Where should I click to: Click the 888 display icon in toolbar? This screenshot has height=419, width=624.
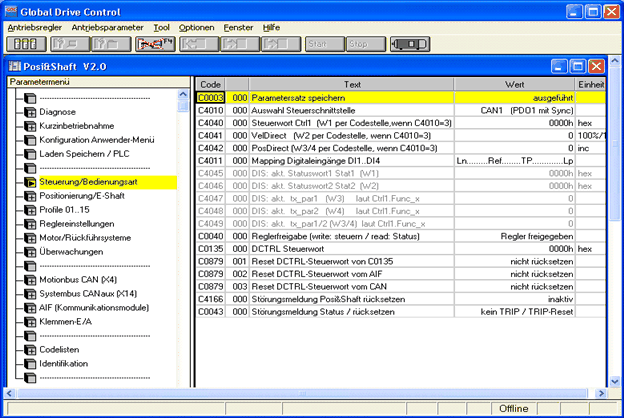(x=26, y=45)
